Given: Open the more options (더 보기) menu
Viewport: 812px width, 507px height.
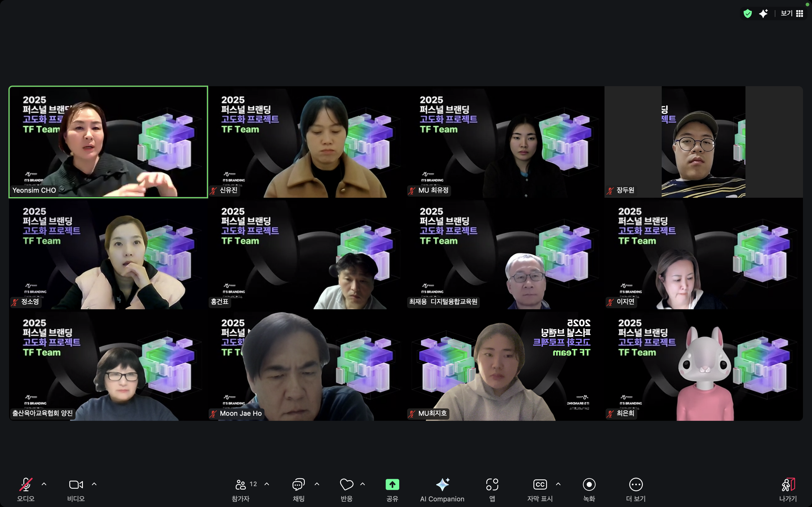Looking at the screenshot, I should point(636,484).
